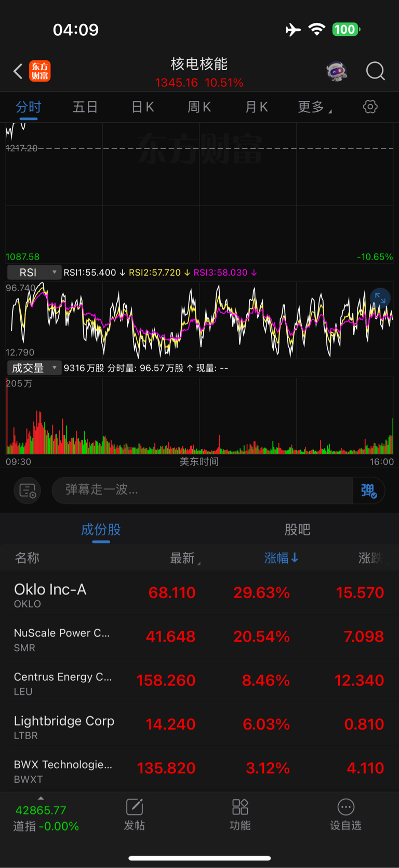Switch to the 日K tab
The height and width of the screenshot is (868, 399).
click(x=142, y=107)
